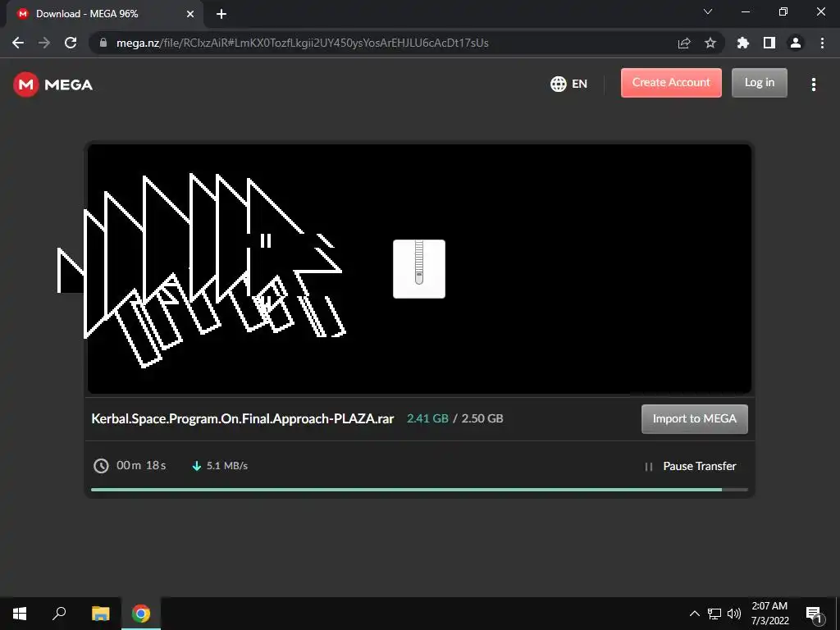Click the network tray icon
This screenshot has height=630, width=840.
click(x=714, y=614)
